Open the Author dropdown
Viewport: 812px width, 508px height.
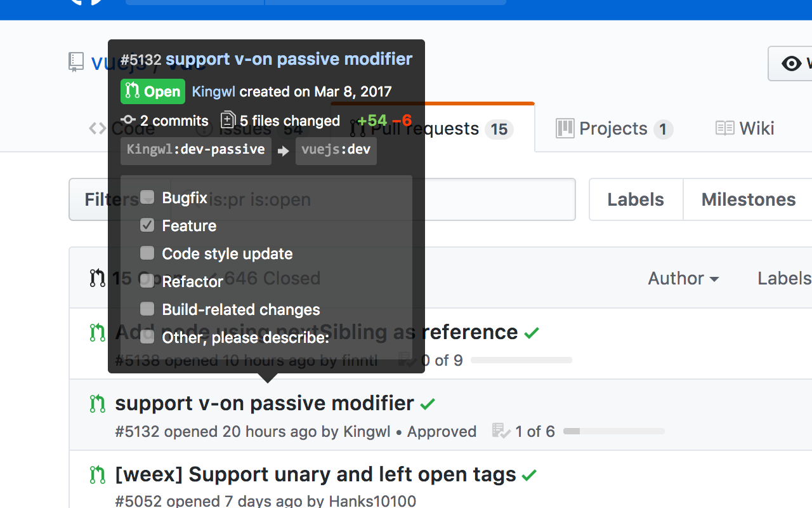(x=683, y=278)
